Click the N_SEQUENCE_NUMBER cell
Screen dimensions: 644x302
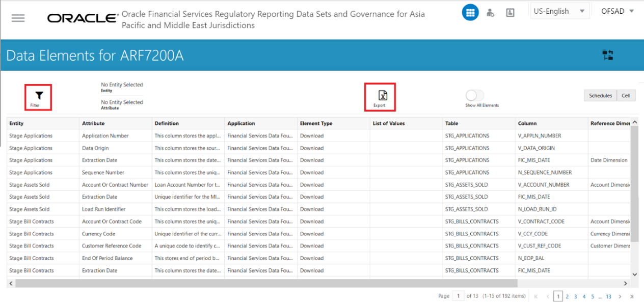coord(551,173)
